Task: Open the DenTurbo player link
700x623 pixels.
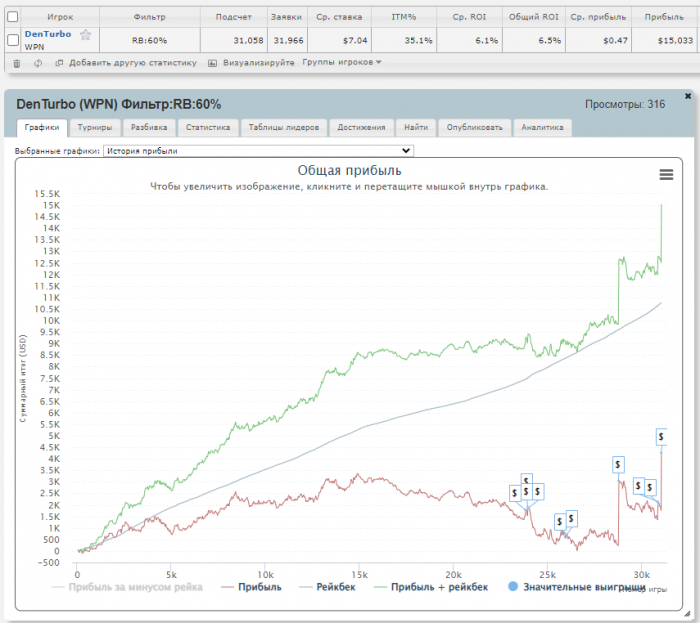Action: (48, 34)
